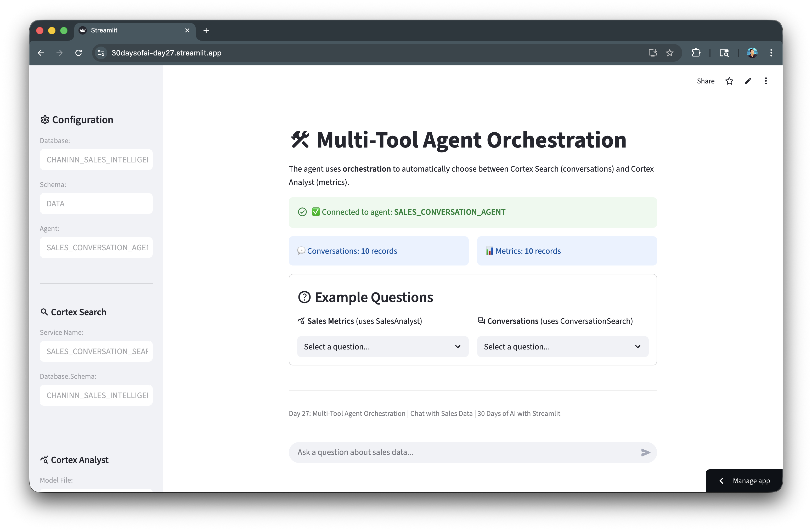Expand the Conversations question dropdown
Screen dimensions: 812x531
click(x=562, y=347)
